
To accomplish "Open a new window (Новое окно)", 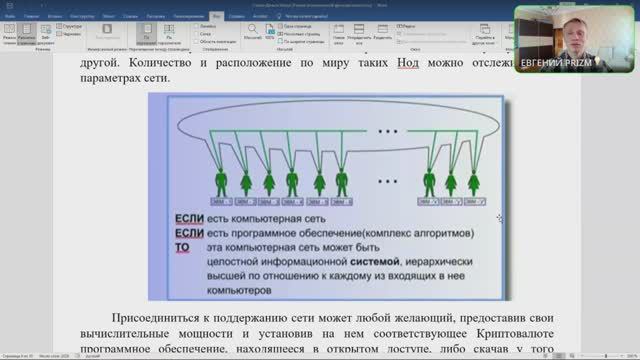I will click(339, 34).
